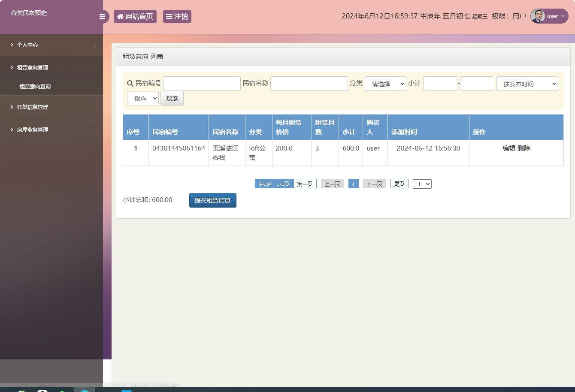Image resolution: width=575 pixels, height=392 pixels.
Task: Click 编辑 link in the table row
Action: point(509,148)
